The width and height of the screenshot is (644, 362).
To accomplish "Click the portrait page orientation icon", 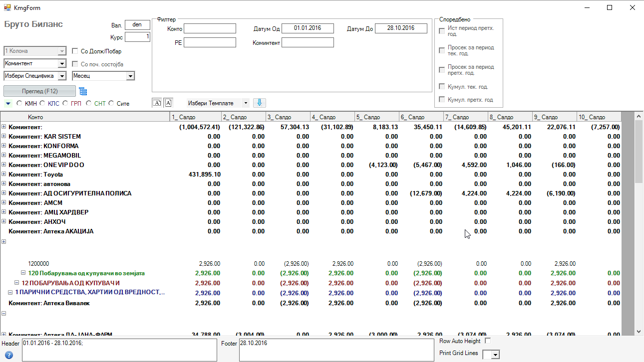I will coord(168,103).
